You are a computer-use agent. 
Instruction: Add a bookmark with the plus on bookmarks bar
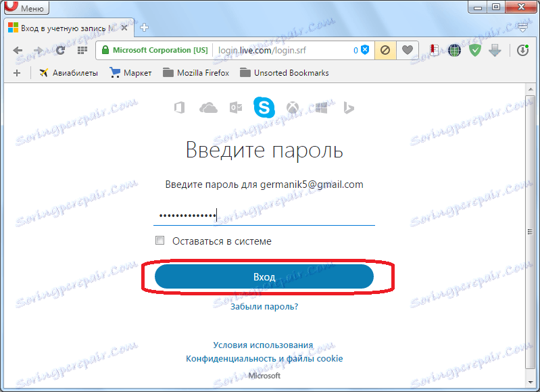[17, 73]
